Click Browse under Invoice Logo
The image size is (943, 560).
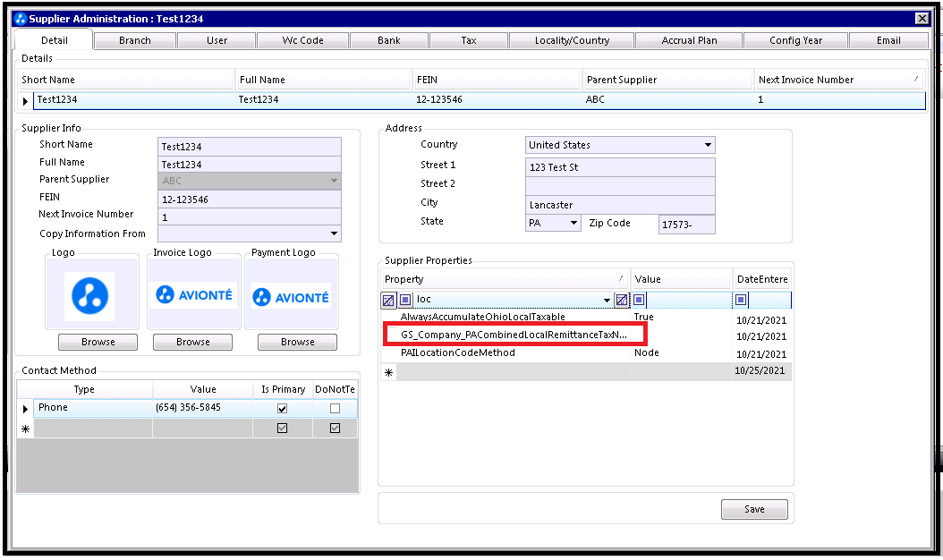click(193, 342)
